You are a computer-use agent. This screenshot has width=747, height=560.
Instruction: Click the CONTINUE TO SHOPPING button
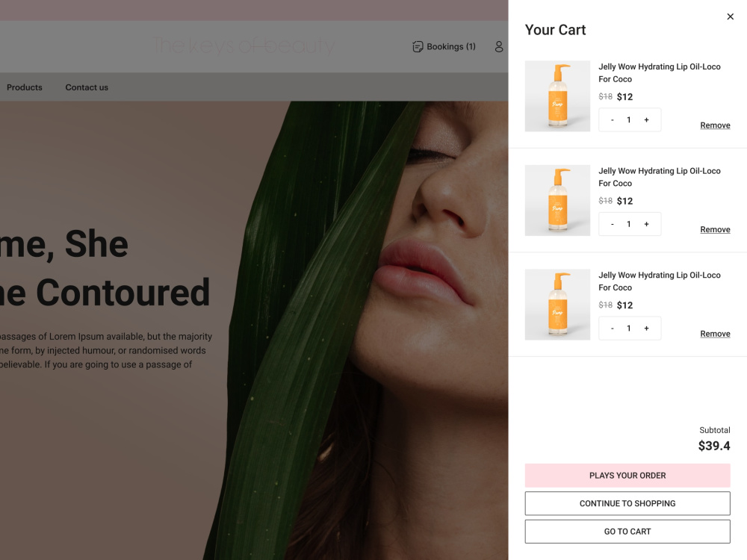(627, 503)
